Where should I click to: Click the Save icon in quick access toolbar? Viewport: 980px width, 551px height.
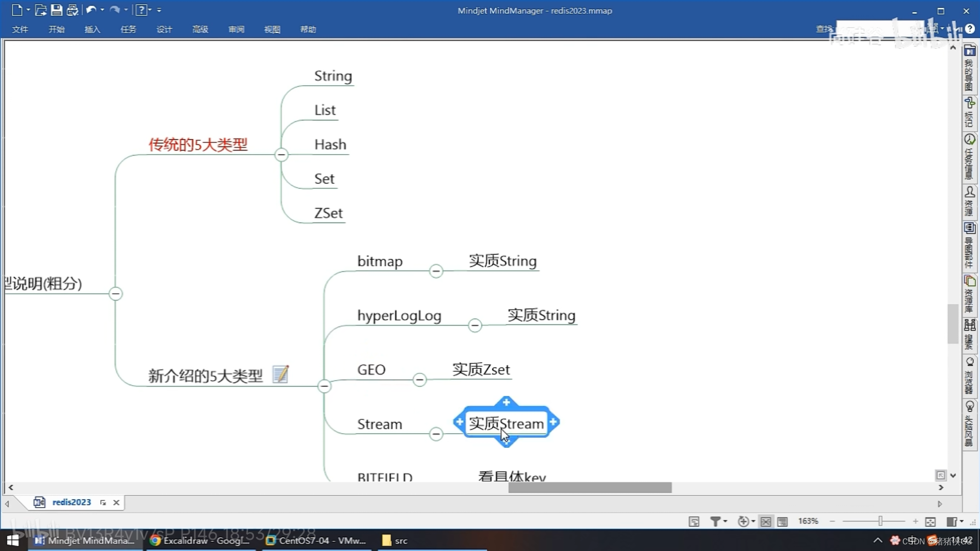point(57,10)
